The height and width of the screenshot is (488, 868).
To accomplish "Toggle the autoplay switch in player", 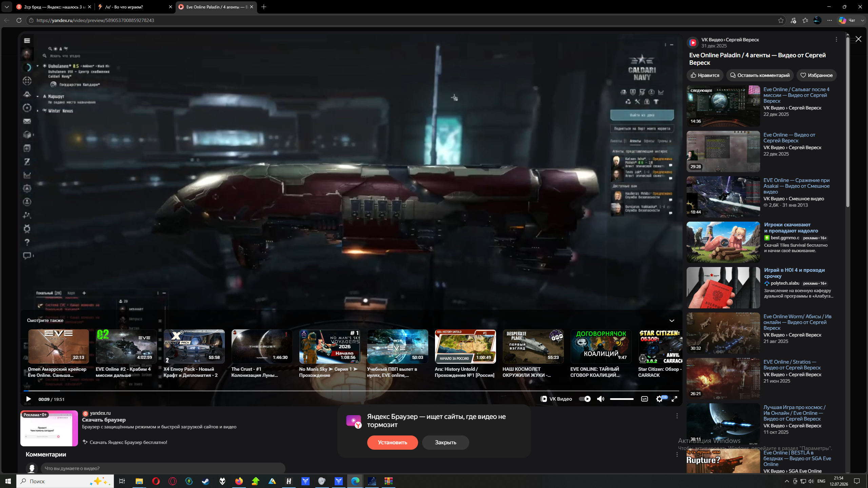I will [x=585, y=399].
